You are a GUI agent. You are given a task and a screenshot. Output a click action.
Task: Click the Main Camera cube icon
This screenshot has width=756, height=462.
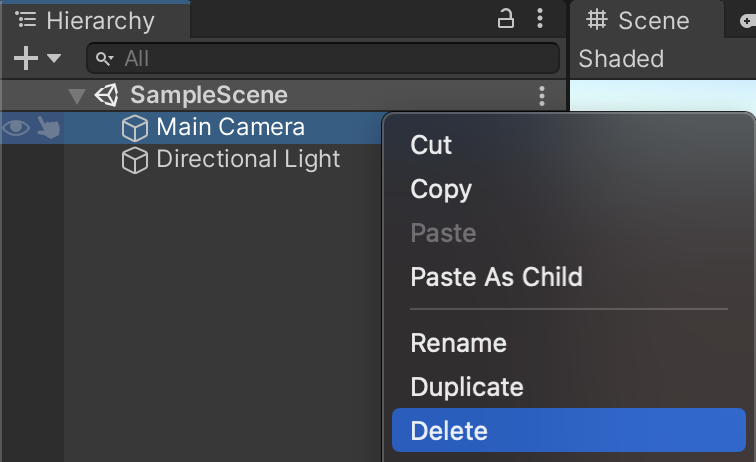pyautogui.click(x=134, y=128)
